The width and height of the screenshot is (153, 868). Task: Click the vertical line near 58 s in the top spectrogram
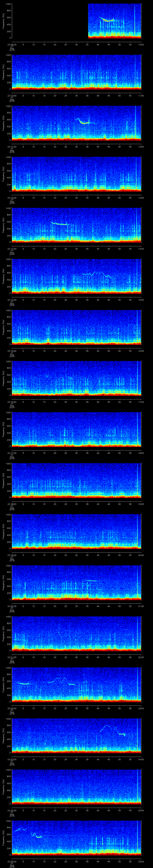click(x=134, y=20)
